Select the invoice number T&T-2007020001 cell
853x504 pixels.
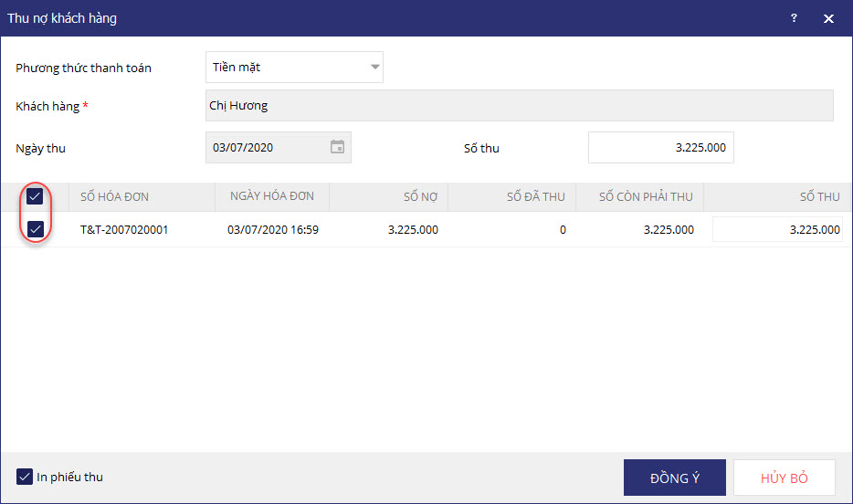coord(124,229)
